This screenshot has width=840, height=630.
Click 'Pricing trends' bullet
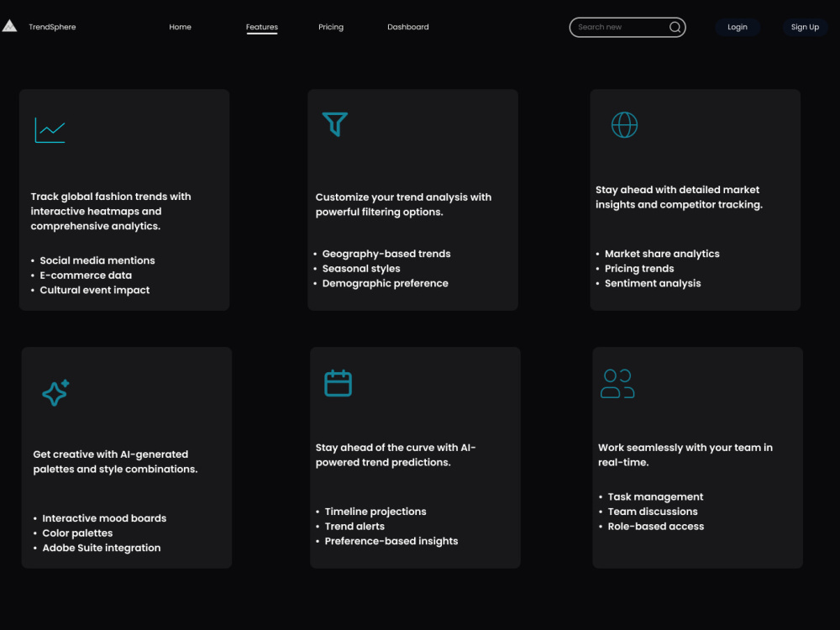click(639, 269)
